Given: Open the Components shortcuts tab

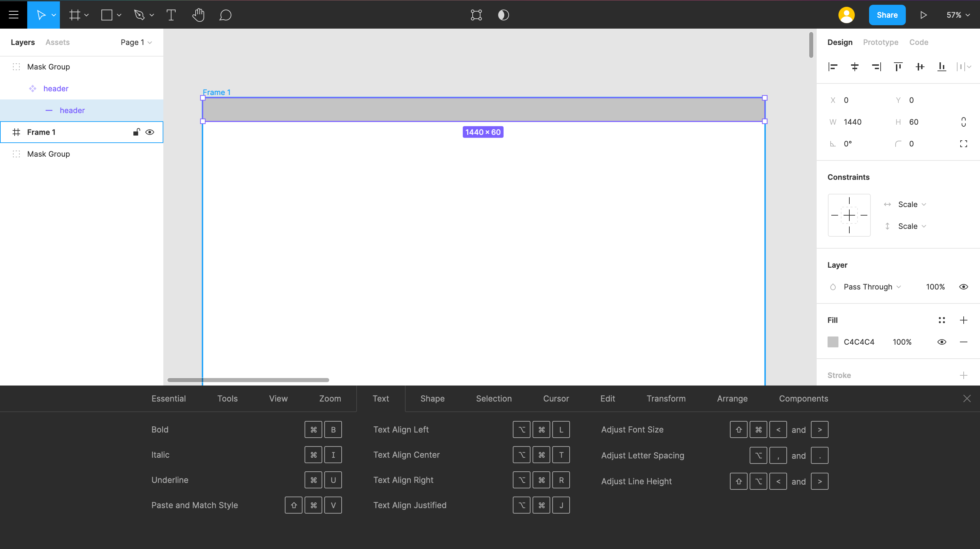Looking at the screenshot, I should coord(803,398).
